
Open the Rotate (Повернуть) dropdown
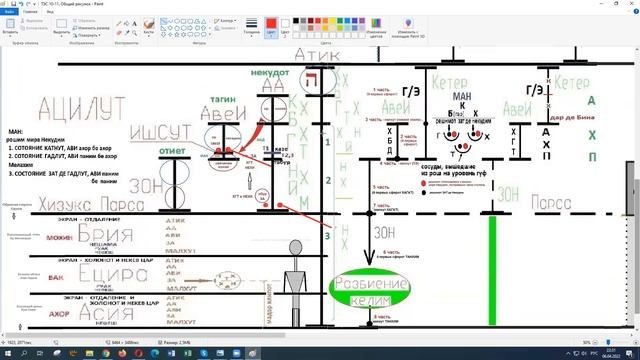[x=88, y=36]
